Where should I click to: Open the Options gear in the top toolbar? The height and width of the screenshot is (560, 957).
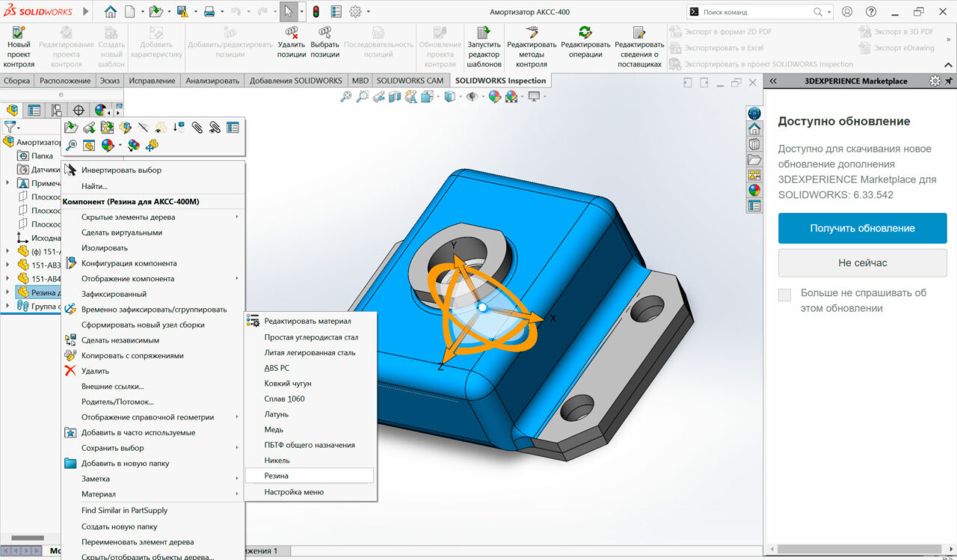[355, 12]
